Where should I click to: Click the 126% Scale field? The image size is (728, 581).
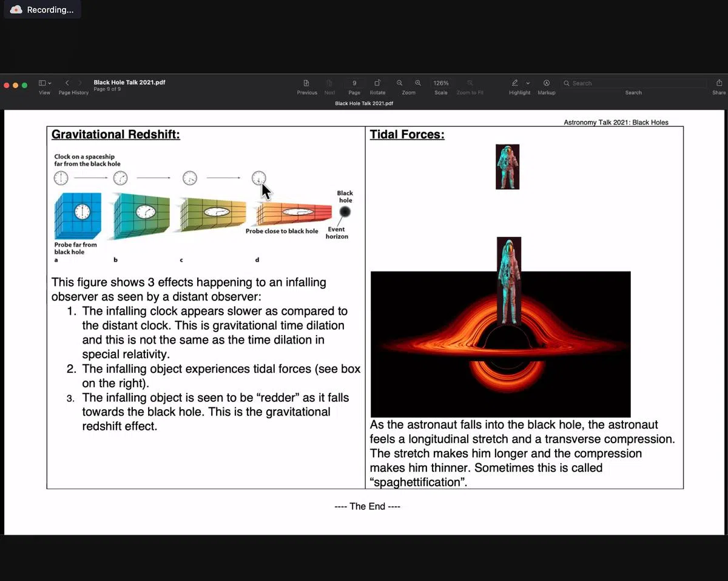pyautogui.click(x=441, y=83)
